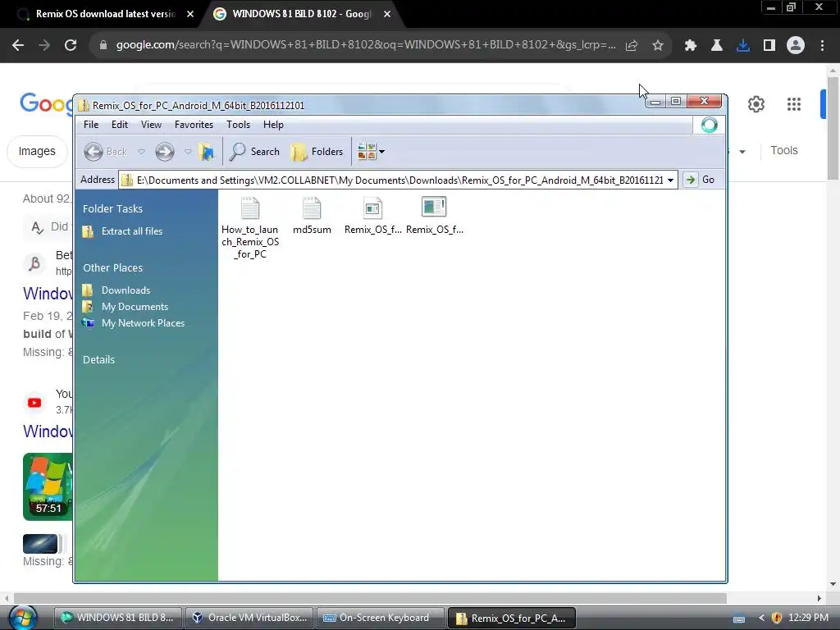Select How_to_launch_Remix_OS_for_PC file
The image size is (840, 630).
point(250,229)
